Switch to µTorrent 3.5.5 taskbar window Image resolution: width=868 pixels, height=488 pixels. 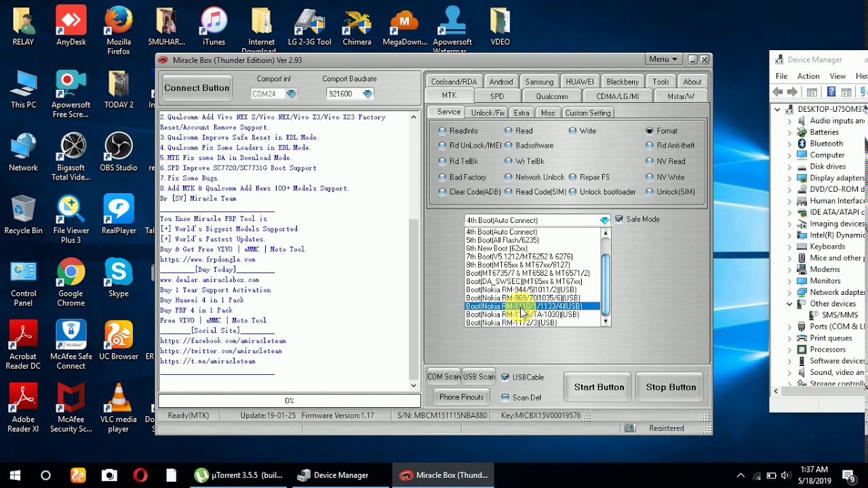pos(237,475)
